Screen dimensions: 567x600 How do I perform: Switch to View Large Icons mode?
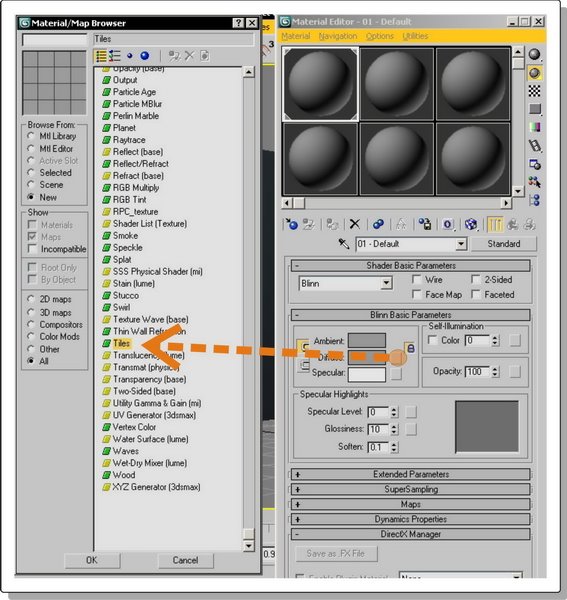[x=145, y=56]
